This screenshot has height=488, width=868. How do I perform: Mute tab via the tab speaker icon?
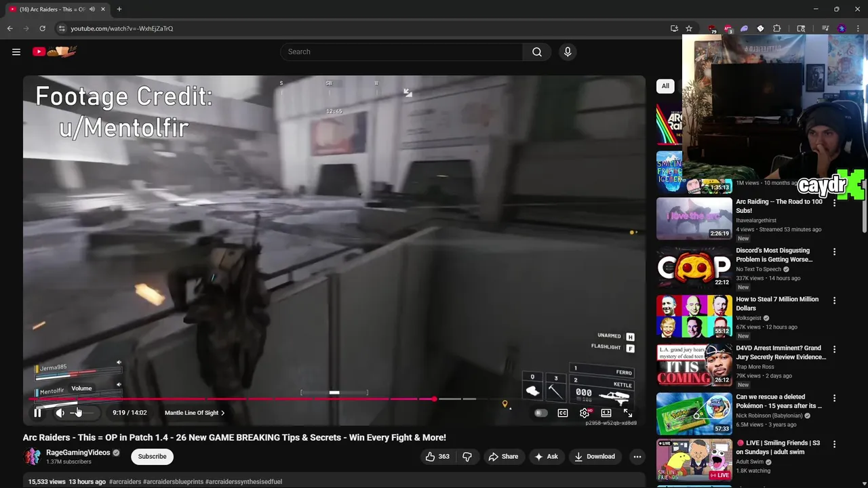coord(92,9)
